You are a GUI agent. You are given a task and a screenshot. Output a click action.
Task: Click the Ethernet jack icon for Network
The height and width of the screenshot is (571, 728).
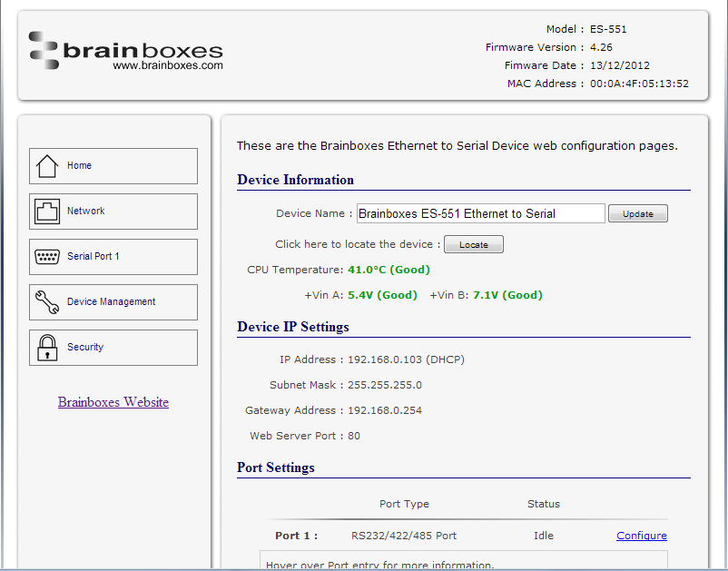(x=47, y=212)
